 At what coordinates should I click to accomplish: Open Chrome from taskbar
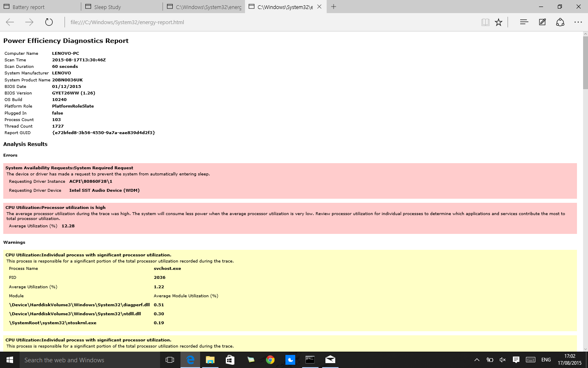[270, 360]
